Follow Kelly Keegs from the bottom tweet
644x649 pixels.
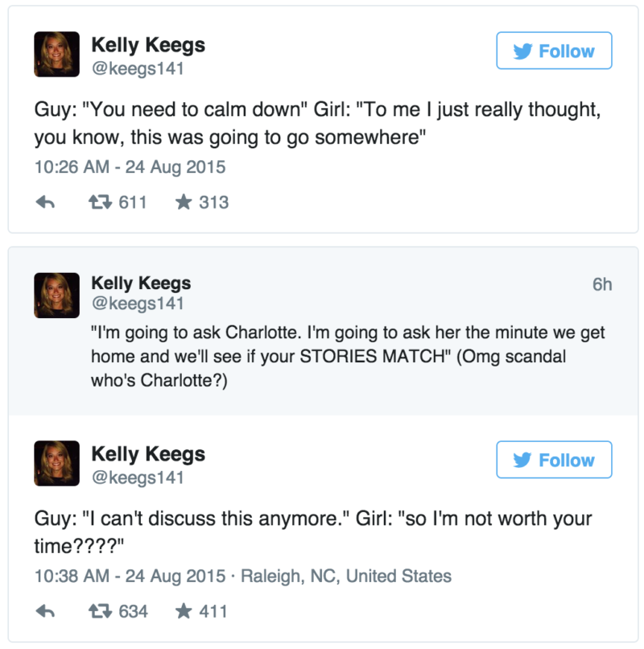click(x=554, y=460)
